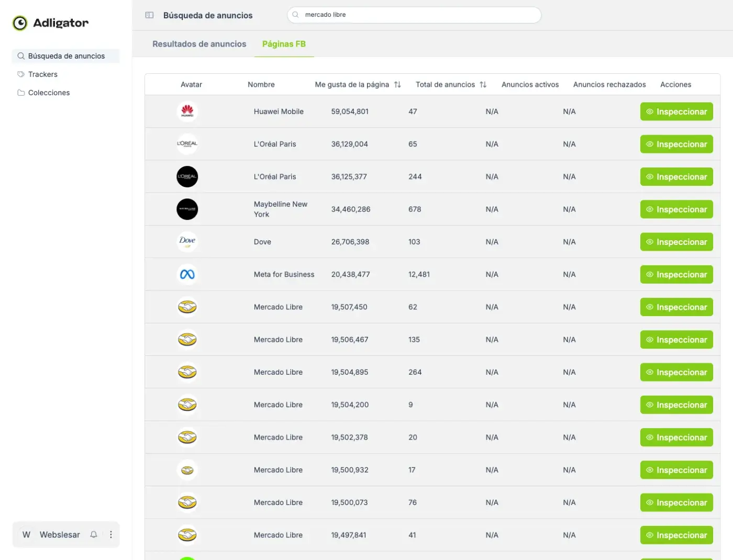
Task: Click the Dove name cell
Action: coord(262,242)
